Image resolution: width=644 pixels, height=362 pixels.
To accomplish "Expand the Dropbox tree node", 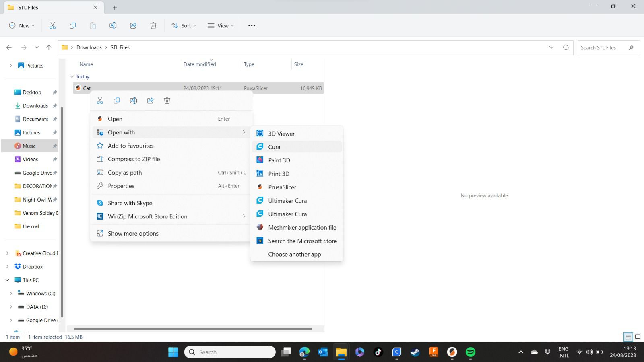I will coord(7,267).
